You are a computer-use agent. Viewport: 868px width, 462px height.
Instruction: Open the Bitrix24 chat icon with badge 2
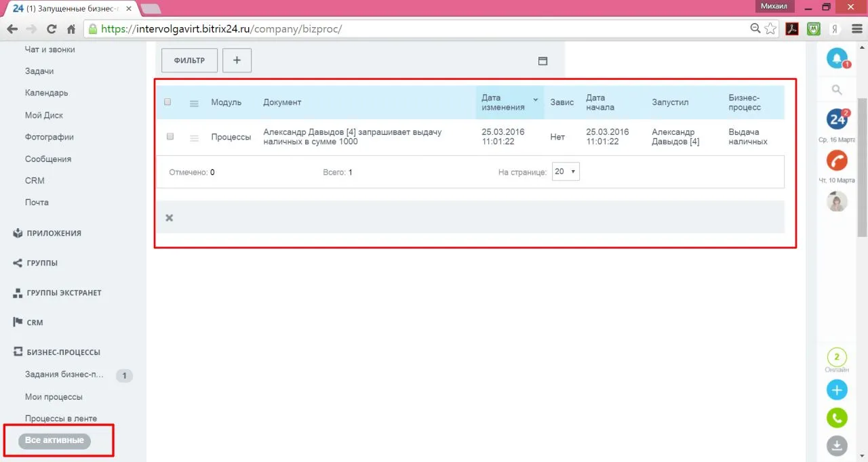837,119
